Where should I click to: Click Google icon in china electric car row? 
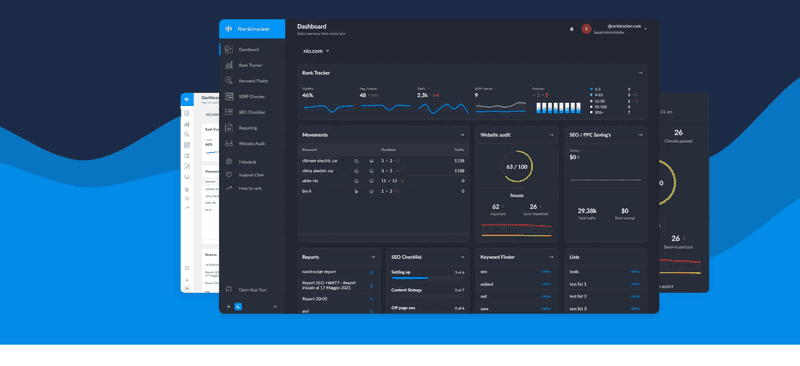click(x=357, y=171)
